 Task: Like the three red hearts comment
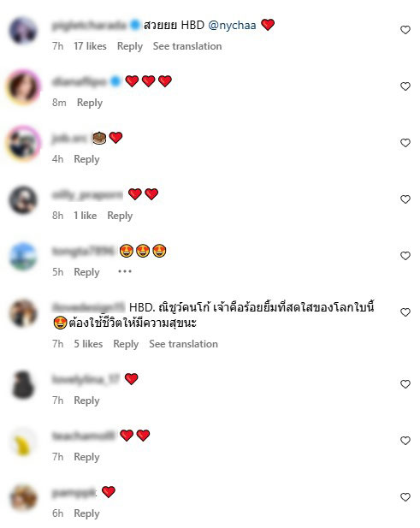(x=405, y=86)
